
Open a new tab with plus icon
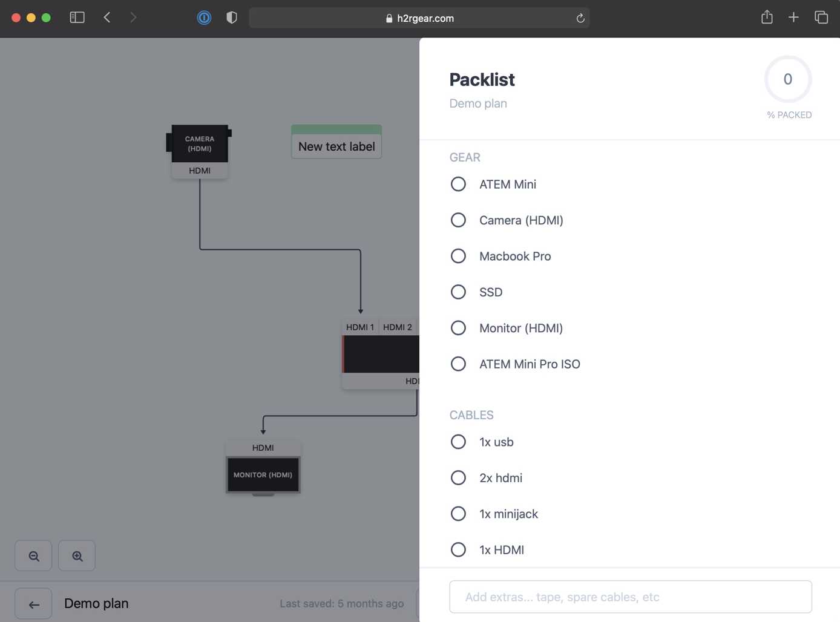coord(793,18)
